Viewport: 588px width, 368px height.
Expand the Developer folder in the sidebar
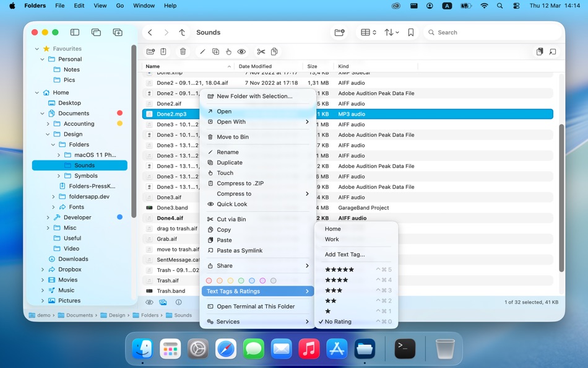pyautogui.click(x=48, y=217)
